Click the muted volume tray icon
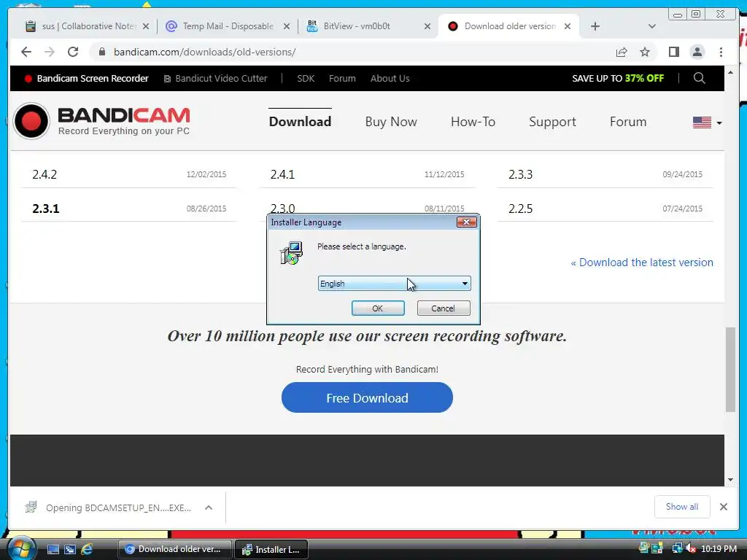The height and width of the screenshot is (560, 747). 690,548
